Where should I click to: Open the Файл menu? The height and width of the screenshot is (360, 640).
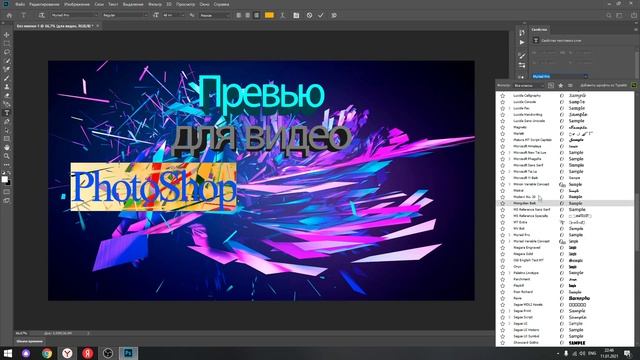click(20, 4)
